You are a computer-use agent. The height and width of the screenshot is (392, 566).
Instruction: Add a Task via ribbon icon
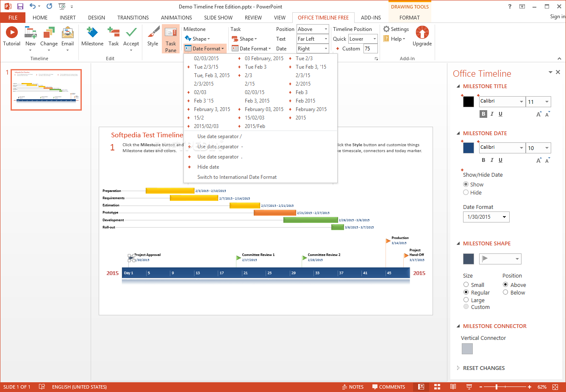114,32
